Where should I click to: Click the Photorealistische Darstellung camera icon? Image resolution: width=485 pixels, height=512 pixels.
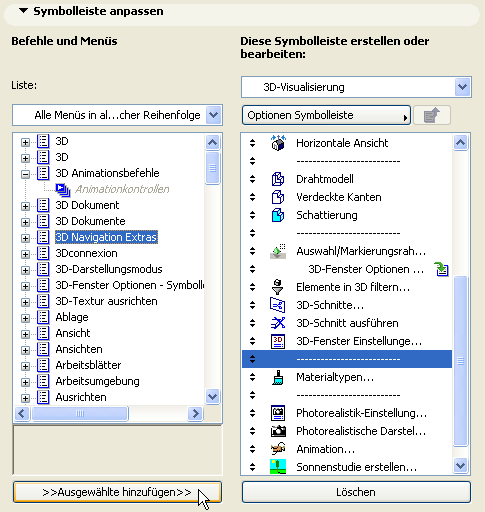tap(278, 431)
